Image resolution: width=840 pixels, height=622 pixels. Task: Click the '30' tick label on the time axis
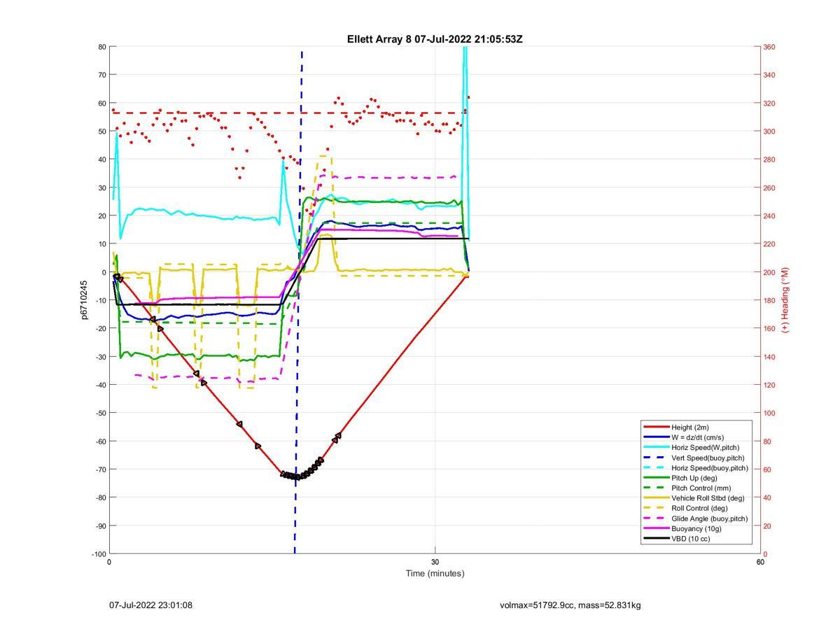[x=435, y=562]
